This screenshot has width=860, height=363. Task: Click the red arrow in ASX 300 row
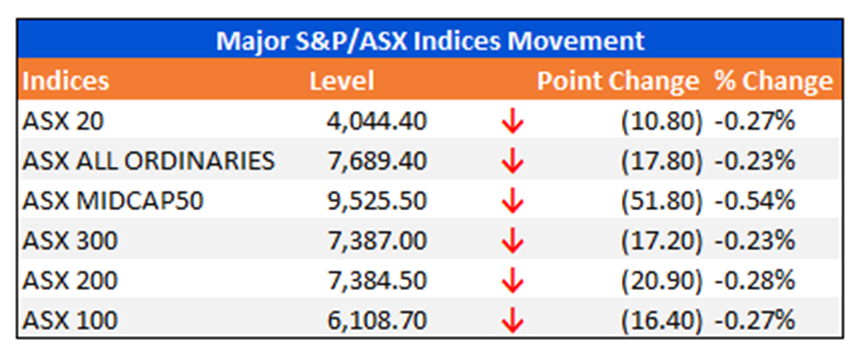point(512,242)
